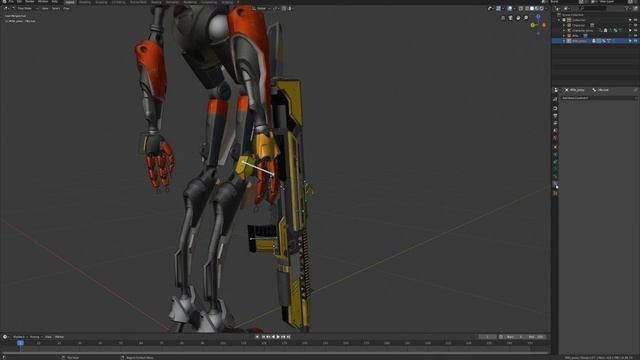Open the Texture properties tab
Screen dimensions: 640x360
click(x=555, y=193)
